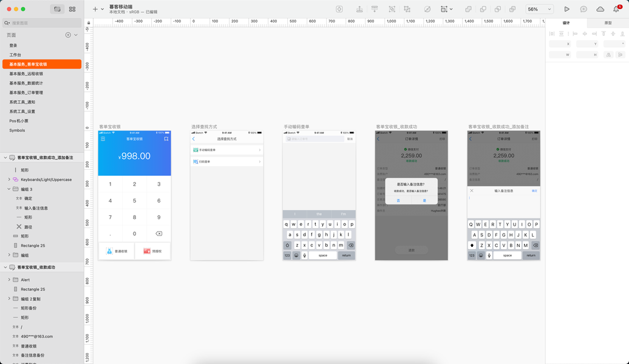629x364 pixels.
Task: Start prototype preview with play icon
Action: pos(567,9)
